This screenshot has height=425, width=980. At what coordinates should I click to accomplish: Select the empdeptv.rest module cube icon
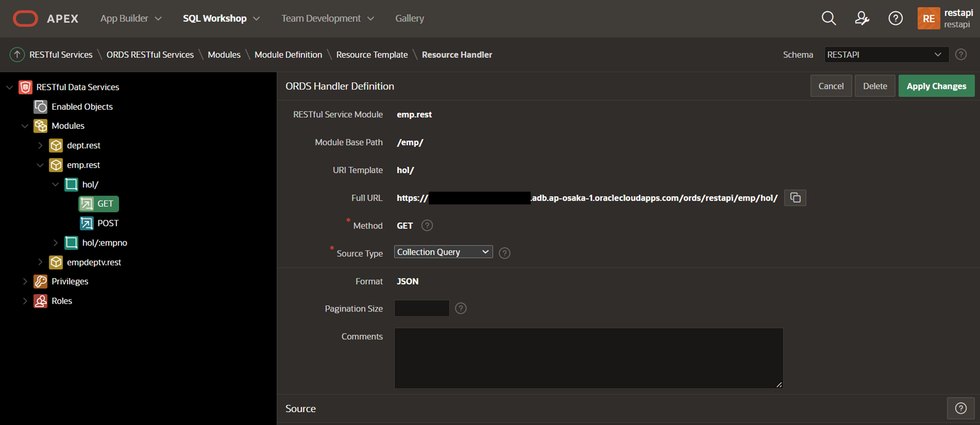coord(56,262)
